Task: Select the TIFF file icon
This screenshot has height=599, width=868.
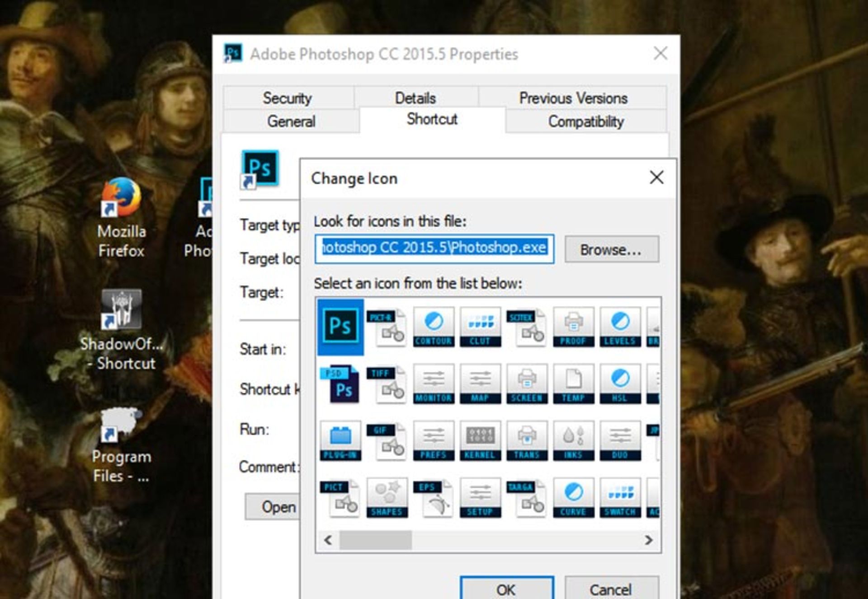Action: click(x=387, y=384)
